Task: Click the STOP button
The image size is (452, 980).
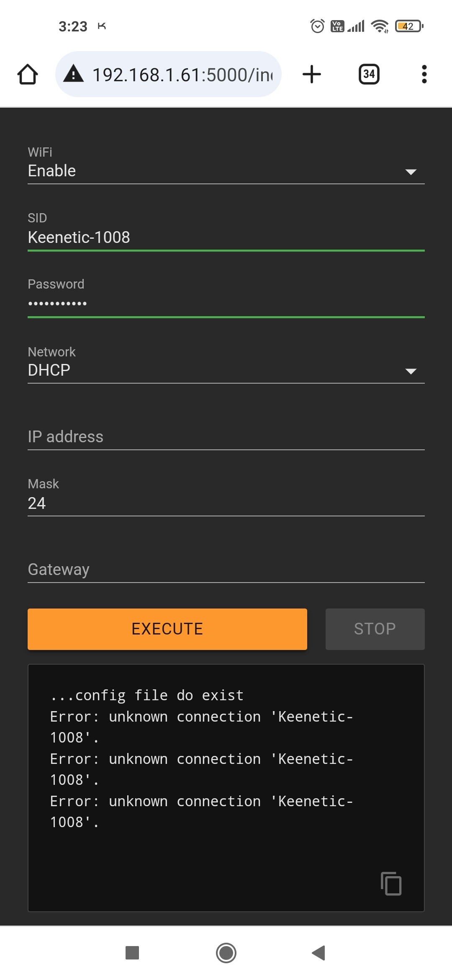Action: tap(375, 629)
